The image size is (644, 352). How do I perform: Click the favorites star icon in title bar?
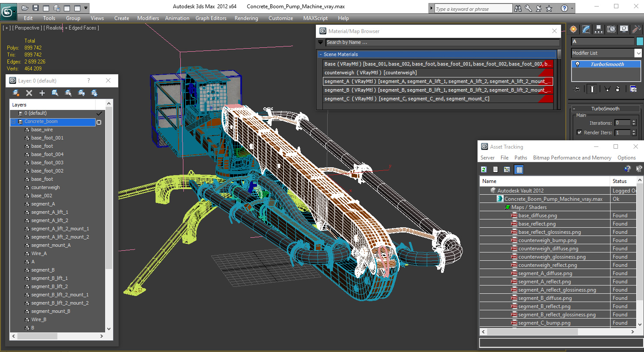coord(549,8)
